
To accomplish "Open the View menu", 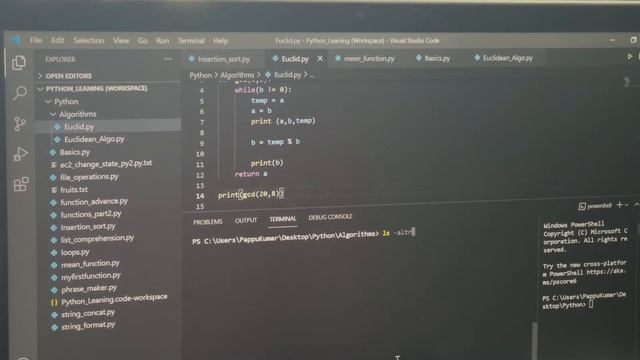I will coord(121,40).
